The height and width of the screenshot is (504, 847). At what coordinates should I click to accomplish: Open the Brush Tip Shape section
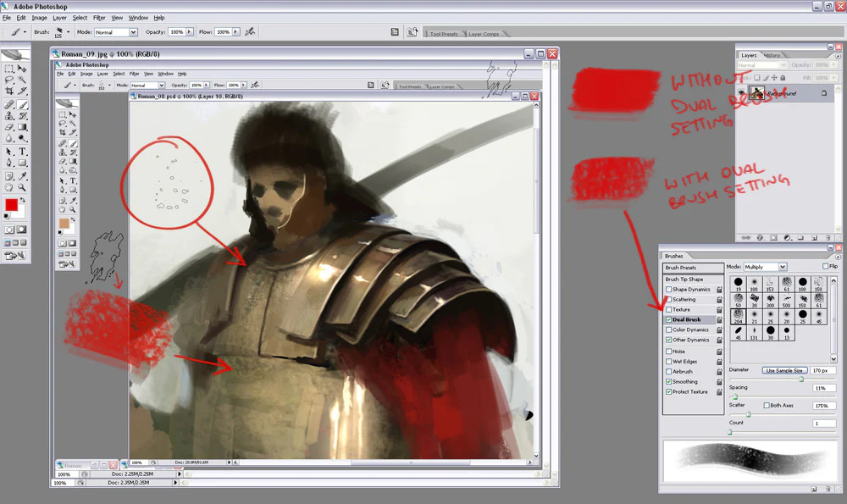click(693, 280)
